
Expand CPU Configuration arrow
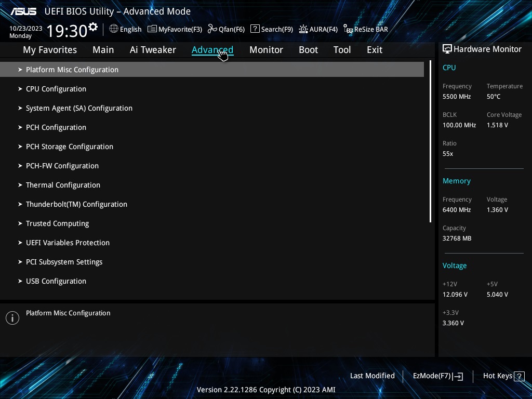pos(20,89)
